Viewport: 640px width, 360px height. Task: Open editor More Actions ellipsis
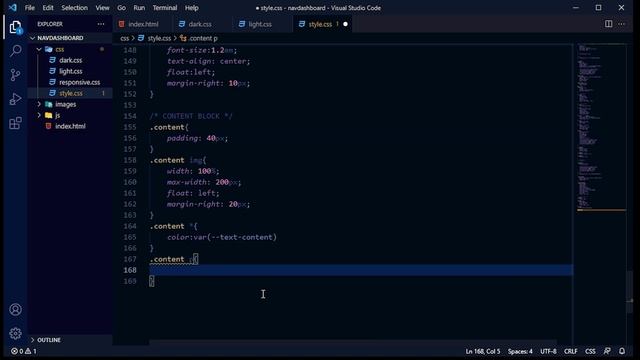tap(622, 24)
